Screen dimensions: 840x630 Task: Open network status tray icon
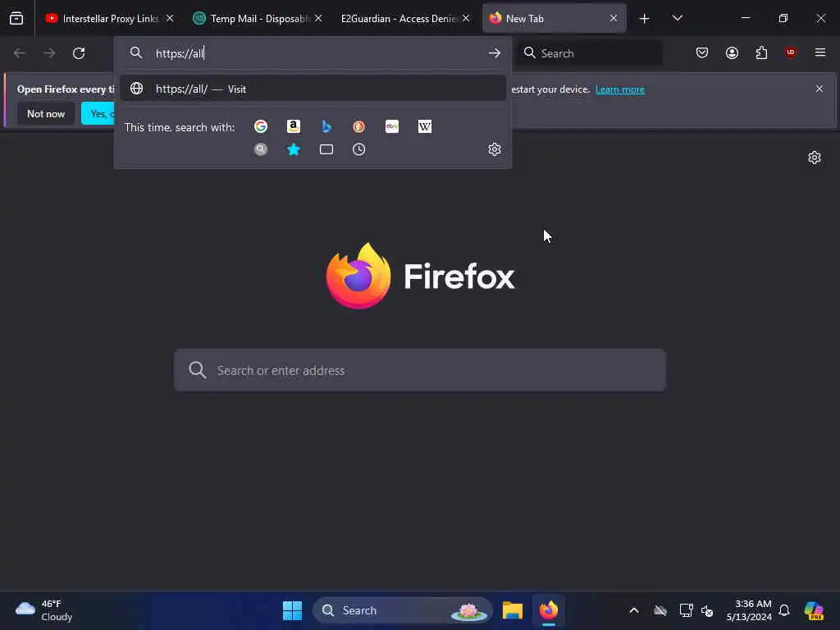coord(686,610)
